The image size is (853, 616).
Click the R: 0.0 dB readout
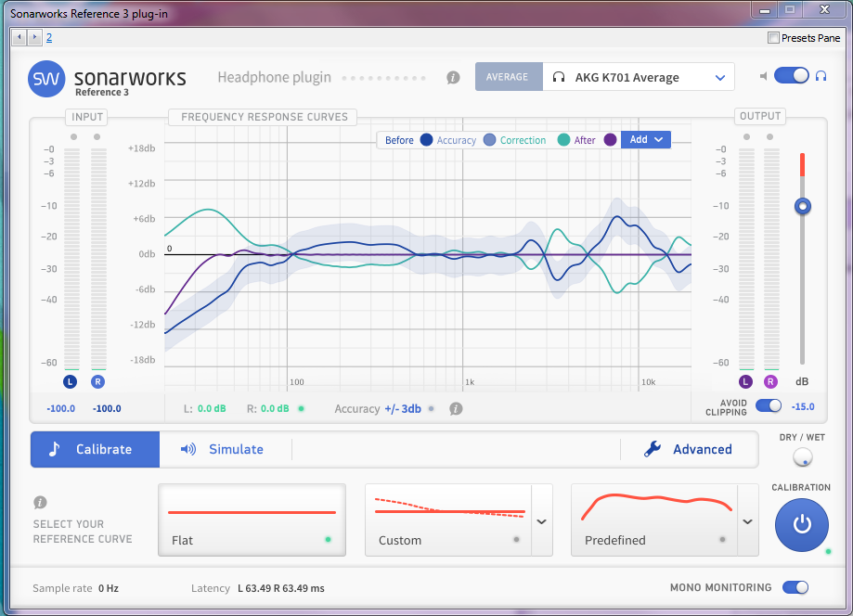[267, 408]
